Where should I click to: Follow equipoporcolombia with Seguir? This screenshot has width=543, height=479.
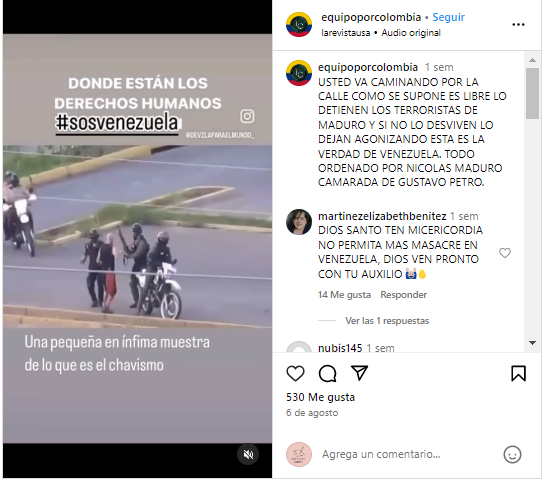coord(448,17)
